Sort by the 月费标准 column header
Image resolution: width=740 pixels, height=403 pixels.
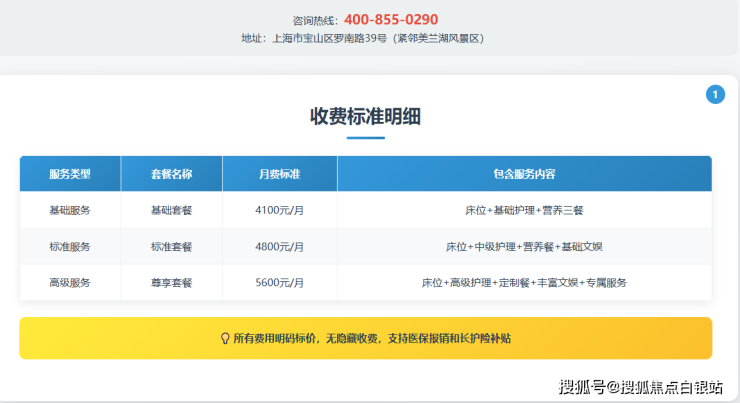[279, 174]
